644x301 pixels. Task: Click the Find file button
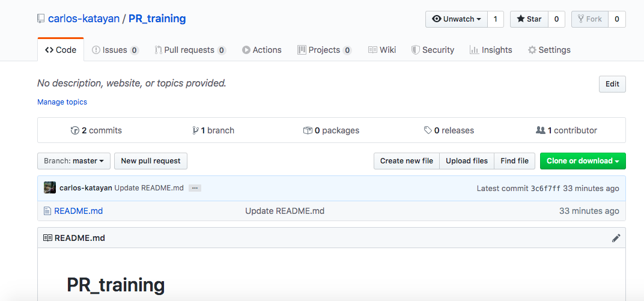pyautogui.click(x=515, y=161)
